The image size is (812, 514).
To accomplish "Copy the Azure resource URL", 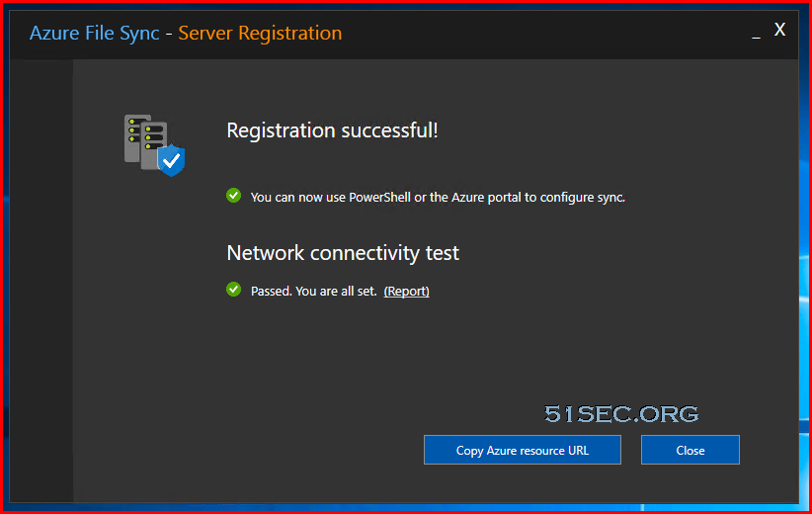I will (x=522, y=450).
